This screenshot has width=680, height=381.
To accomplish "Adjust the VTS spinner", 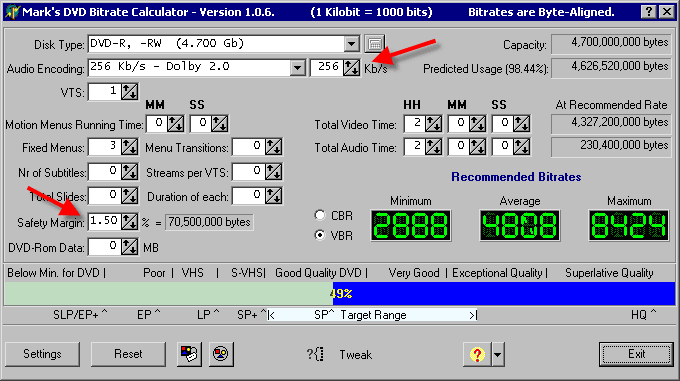I will coord(129,91).
